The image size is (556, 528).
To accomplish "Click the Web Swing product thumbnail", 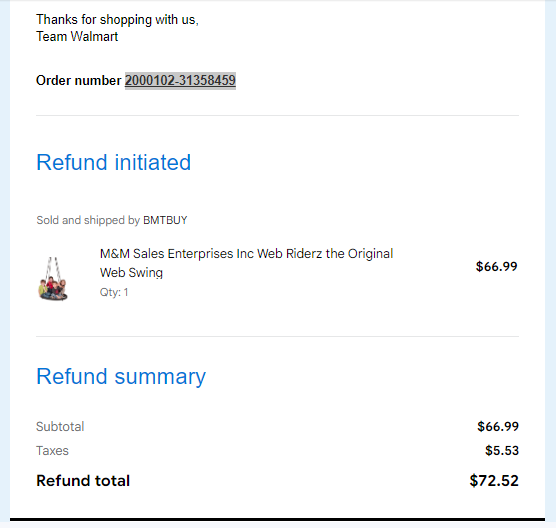I will (x=53, y=279).
